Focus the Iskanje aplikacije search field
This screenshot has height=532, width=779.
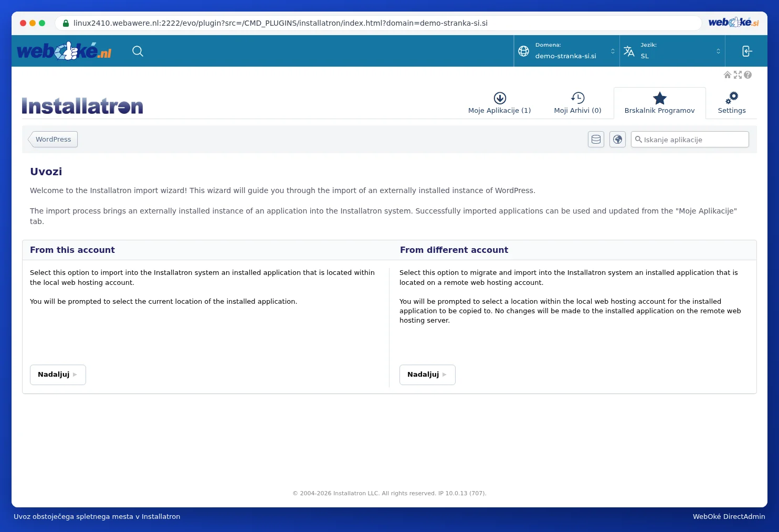pyautogui.click(x=690, y=140)
